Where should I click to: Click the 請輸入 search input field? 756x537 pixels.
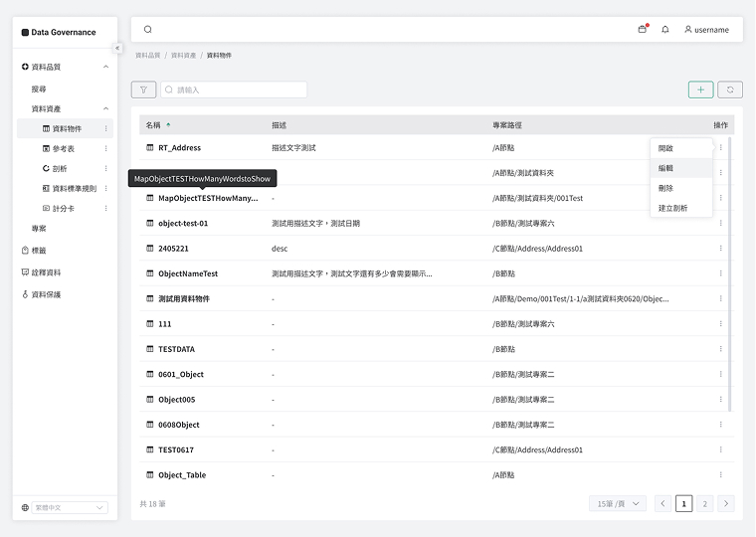coord(239,89)
